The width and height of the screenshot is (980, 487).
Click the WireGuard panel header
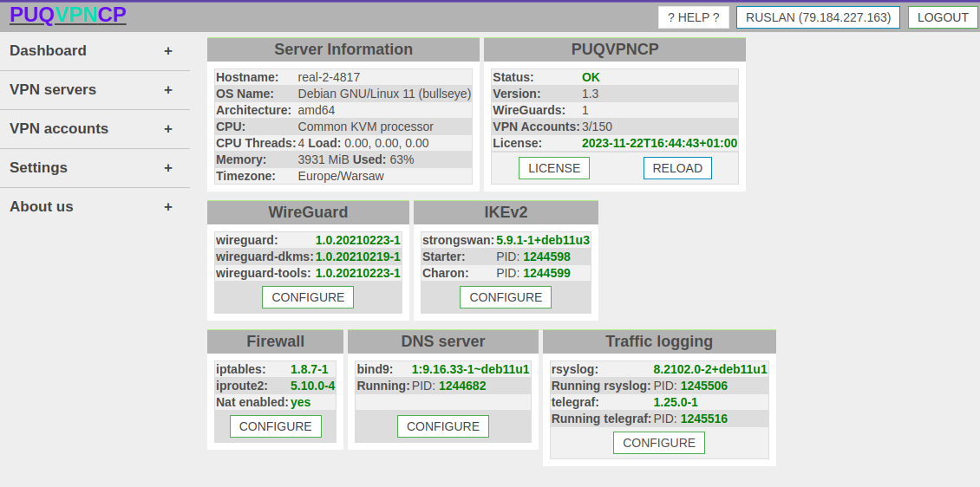(308, 212)
